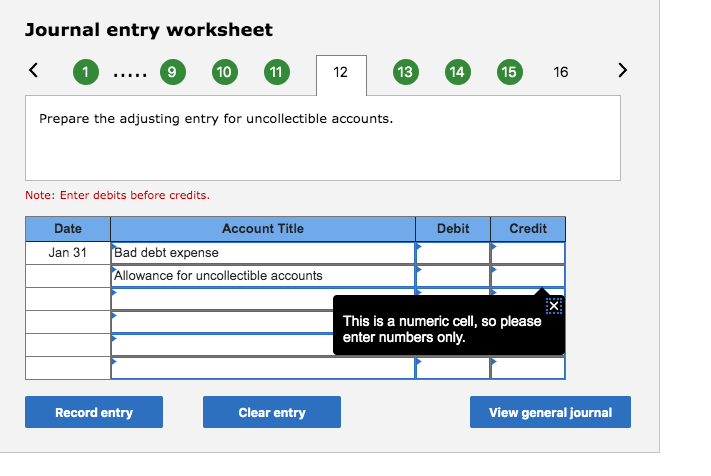Open journal entry 10

[x=224, y=72]
